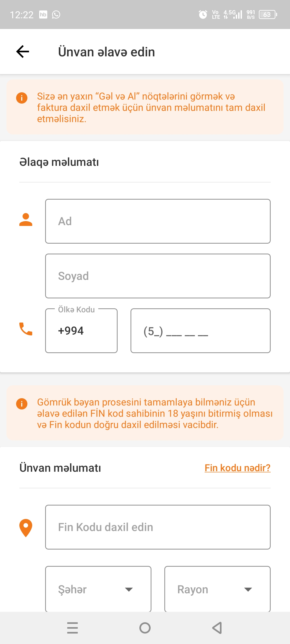Click the orange phone icon
The image size is (290, 644).
point(26,329)
